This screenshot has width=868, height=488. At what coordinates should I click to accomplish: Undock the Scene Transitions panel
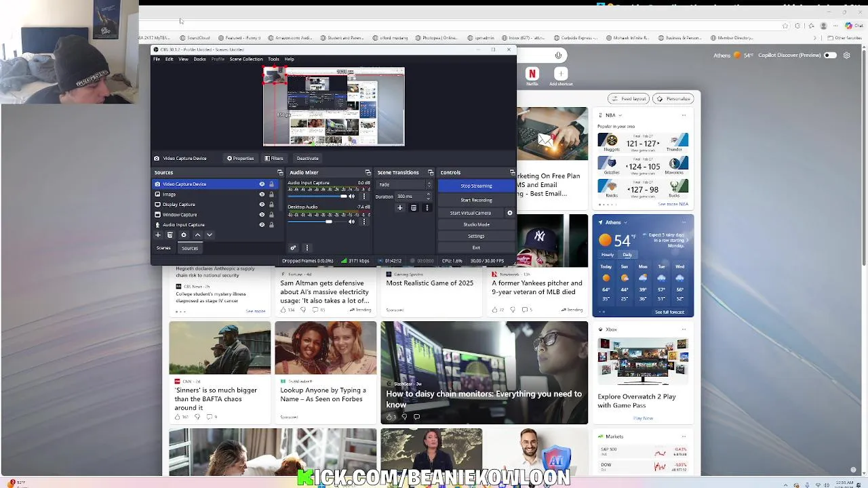click(x=431, y=173)
